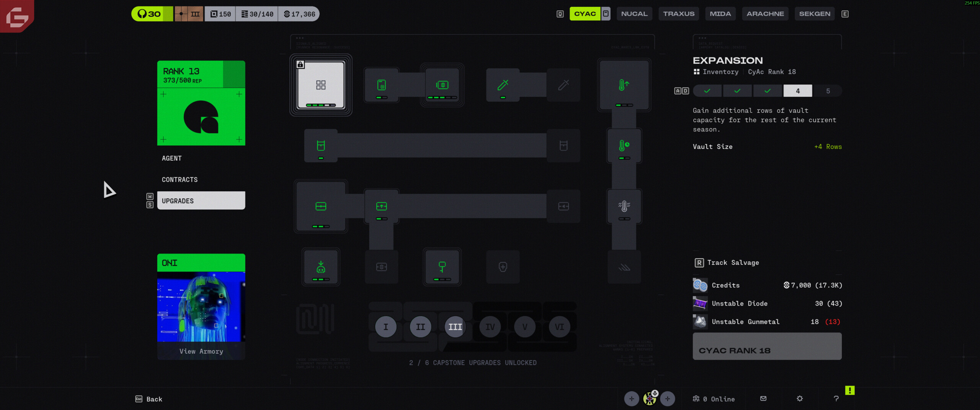
Task: Click the shield plus upgrade node
Action: click(x=503, y=267)
